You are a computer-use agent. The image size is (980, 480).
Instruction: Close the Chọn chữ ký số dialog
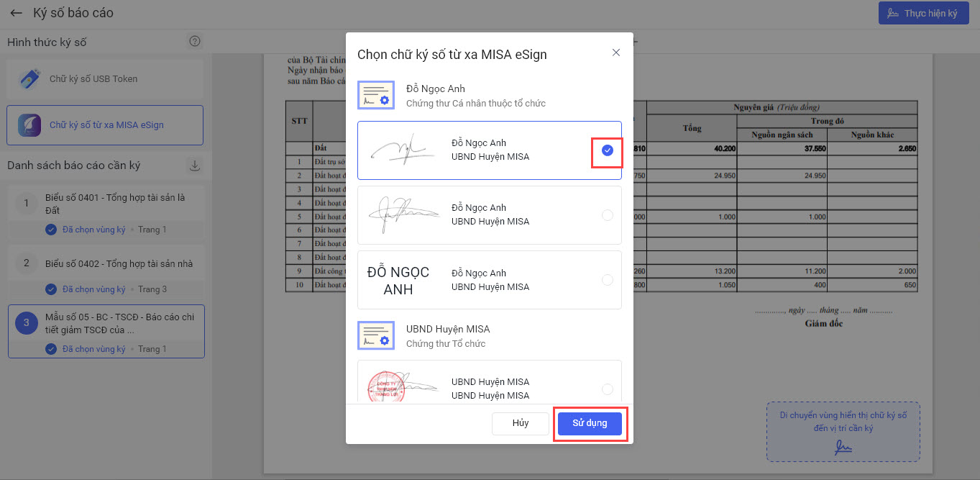coord(615,53)
